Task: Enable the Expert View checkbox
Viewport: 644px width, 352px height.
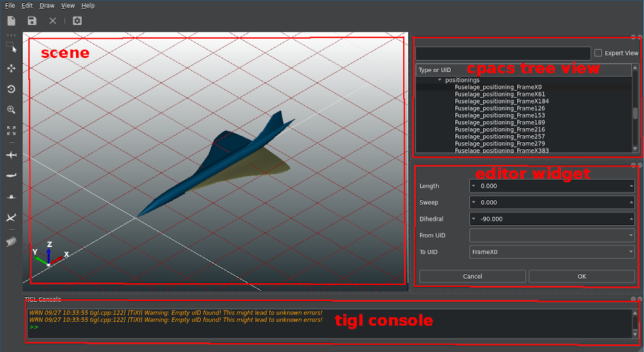Action: coord(598,53)
